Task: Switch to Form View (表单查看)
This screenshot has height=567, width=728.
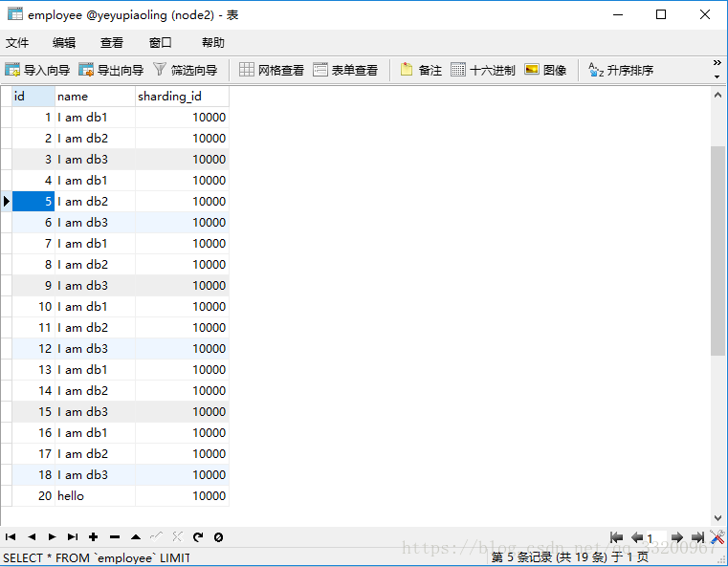Action: click(x=345, y=70)
